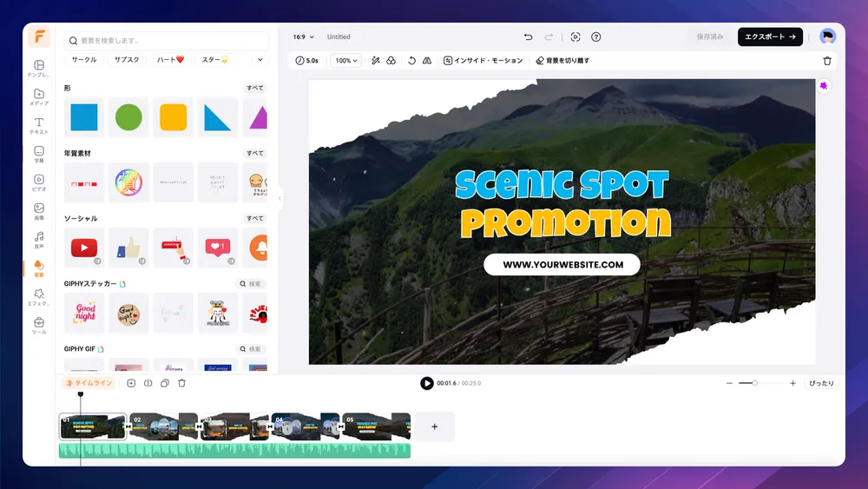This screenshot has width=868, height=489.
Task: Adjust the timeline zoom slider
Action: click(754, 383)
